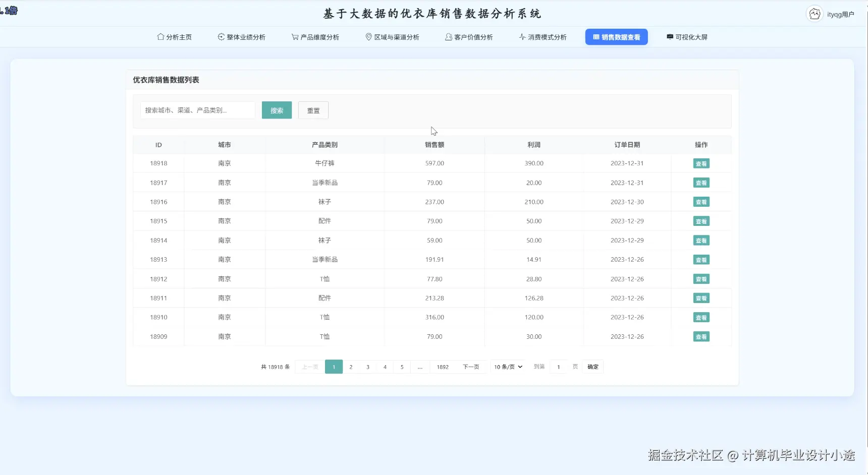View details for record ID 18918
This screenshot has height=475, width=868.
[701, 163]
